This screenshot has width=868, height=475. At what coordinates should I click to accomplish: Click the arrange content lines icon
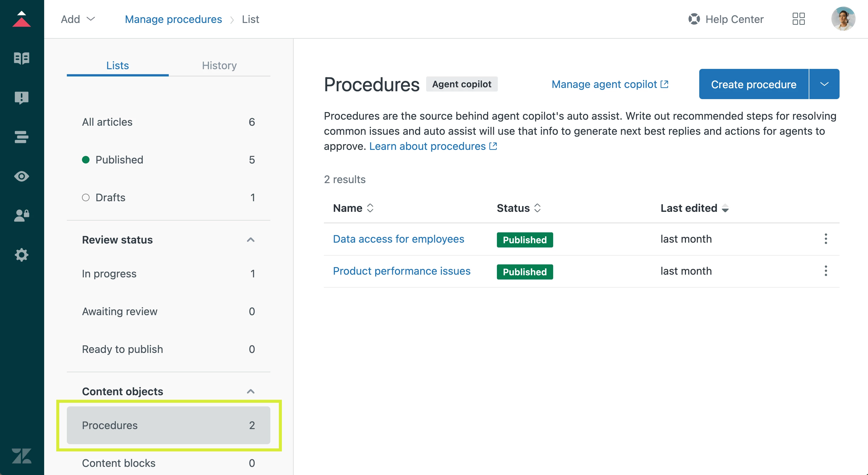[x=21, y=137]
